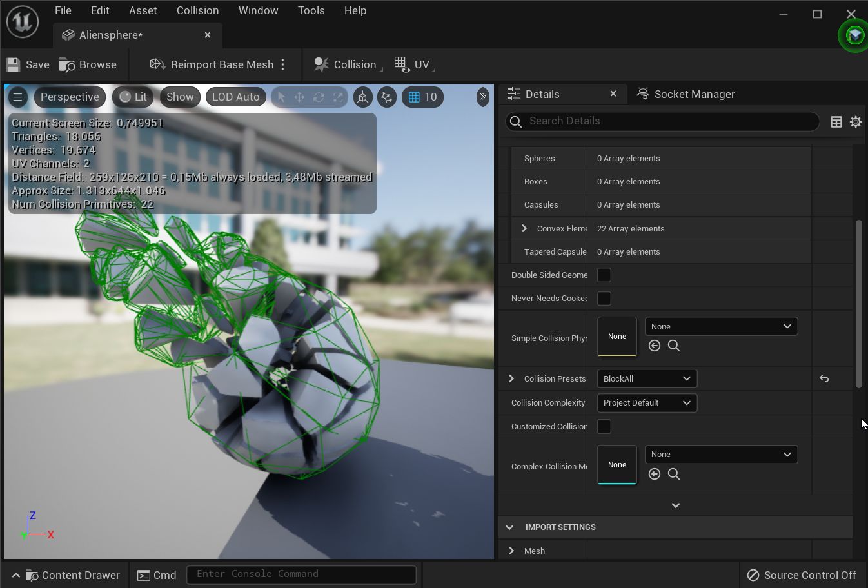Open Browse to locate the asset

pos(88,64)
